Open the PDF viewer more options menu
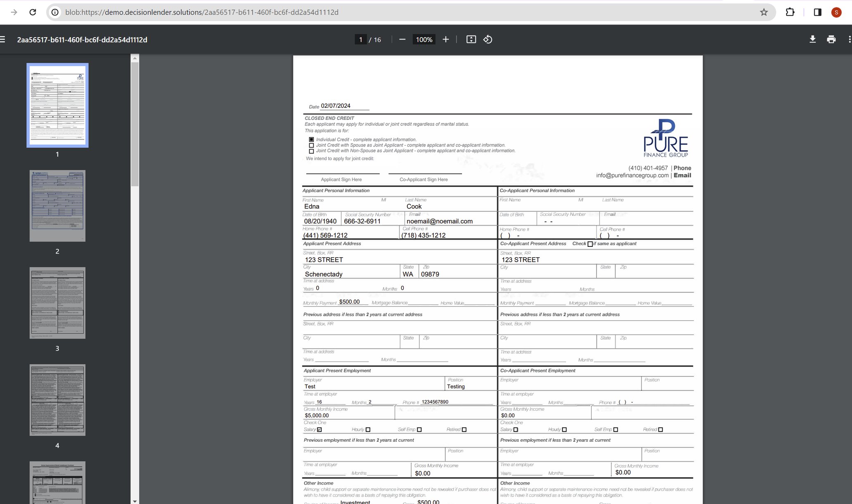Viewport: 852px width, 504px height. [849, 39]
